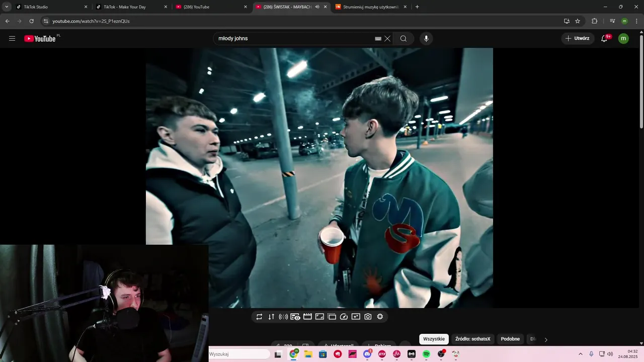Open the video filters sparkle icon
Viewport: 644px width, 362px height.
pos(356,317)
